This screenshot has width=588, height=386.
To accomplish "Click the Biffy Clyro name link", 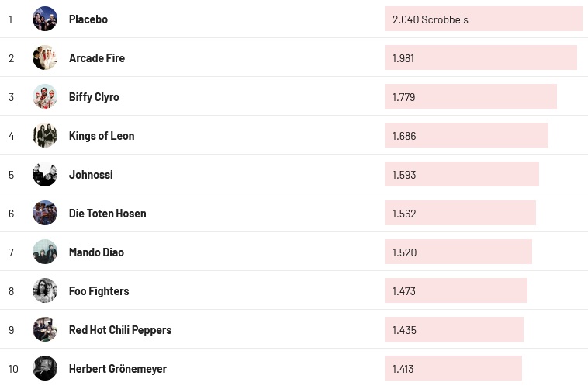I will pyautogui.click(x=94, y=97).
